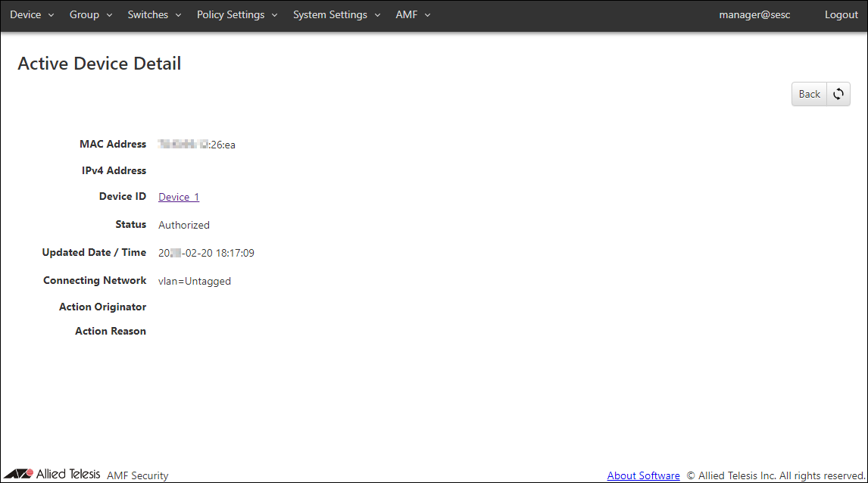Open the Group menu
This screenshot has height=483, width=868.
(x=84, y=15)
